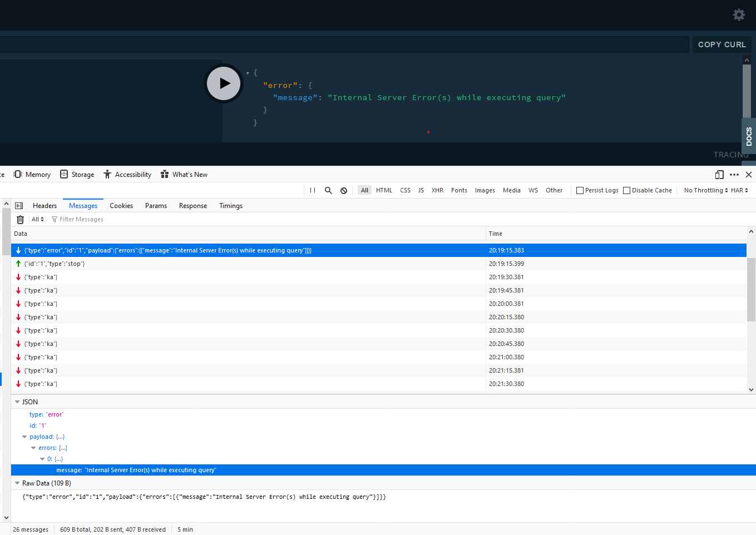The height and width of the screenshot is (535, 756).
Task: Open the Timings tab
Action: 231,205
